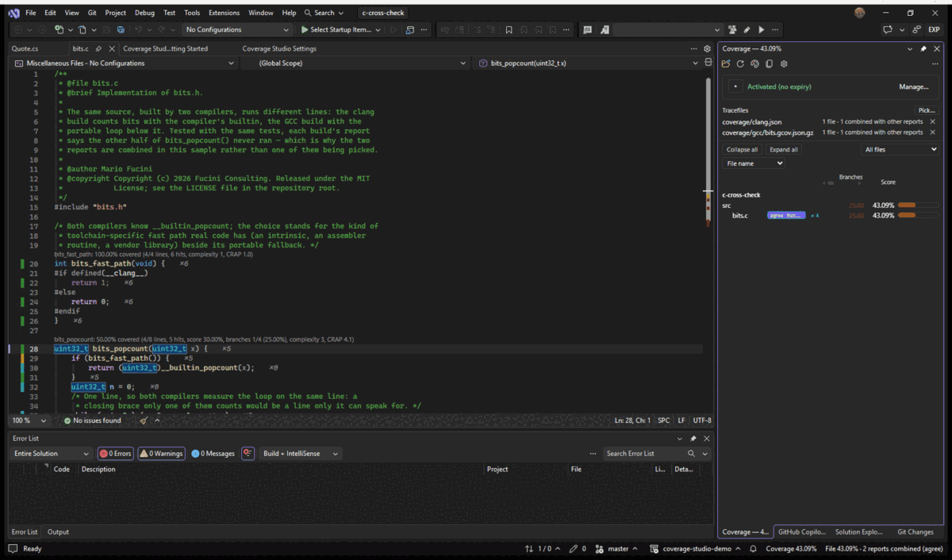Image resolution: width=952 pixels, height=560 pixels.
Task: Click the Manage... license button
Action: click(913, 86)
